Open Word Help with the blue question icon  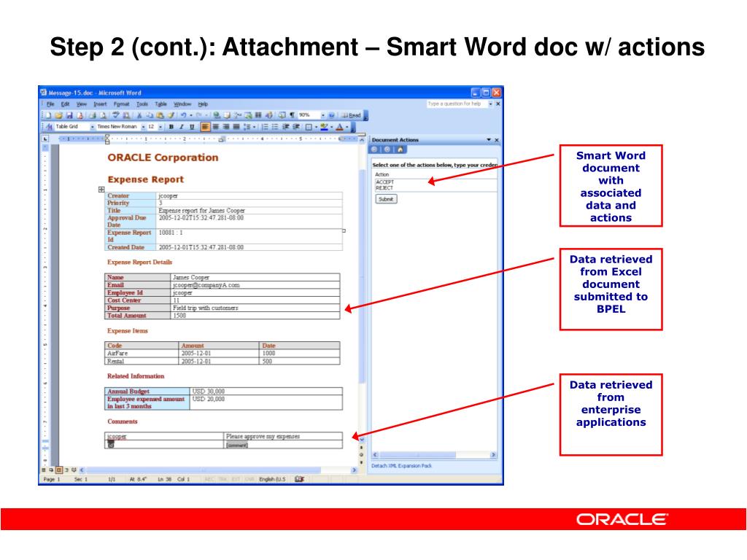(332, 115)
